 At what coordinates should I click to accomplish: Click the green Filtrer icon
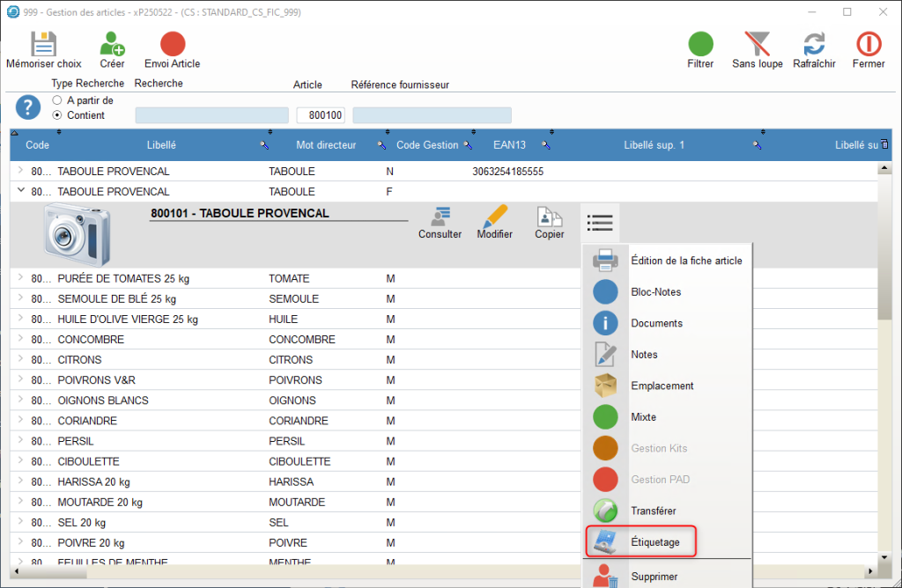(x=700, y=44)
